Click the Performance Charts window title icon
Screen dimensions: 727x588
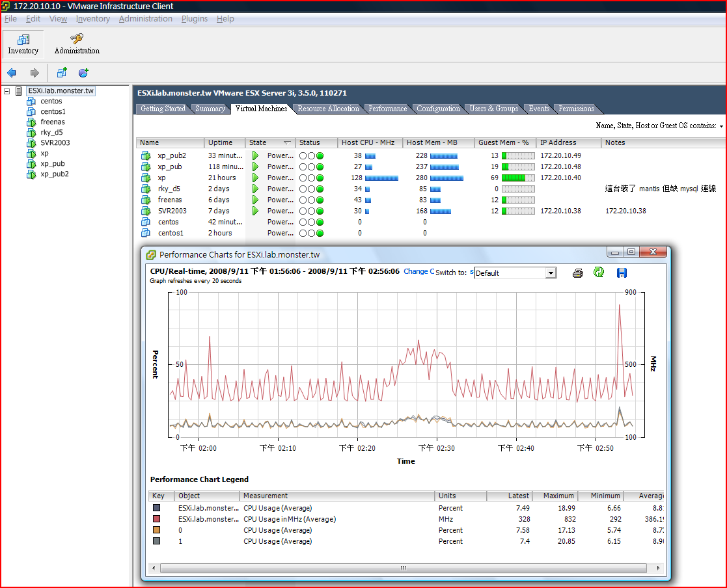coord(151,255)
